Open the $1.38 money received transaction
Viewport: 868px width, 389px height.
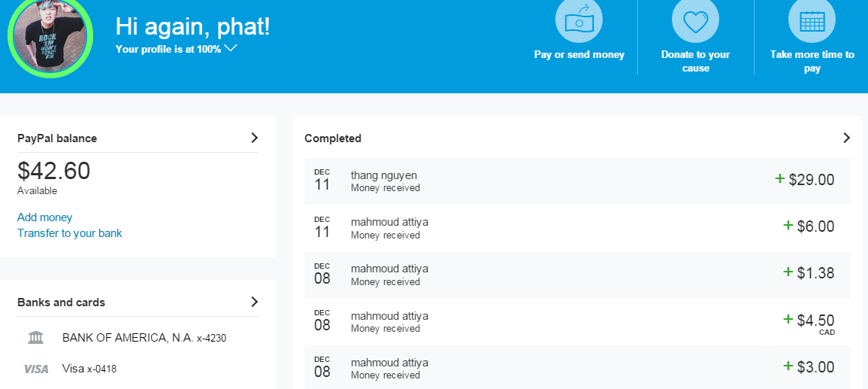point(577,275)
